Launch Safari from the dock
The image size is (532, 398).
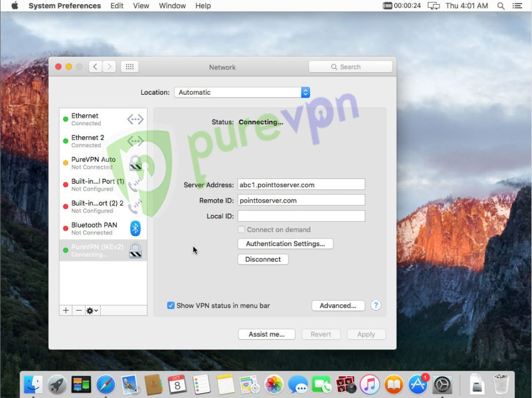coord(105,385)
